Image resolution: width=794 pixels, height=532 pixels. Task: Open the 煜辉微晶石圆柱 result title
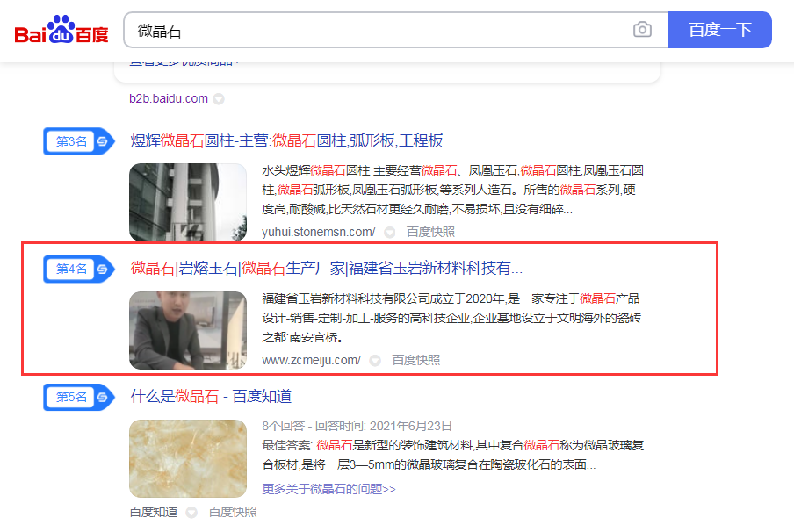tap(286, 140)
